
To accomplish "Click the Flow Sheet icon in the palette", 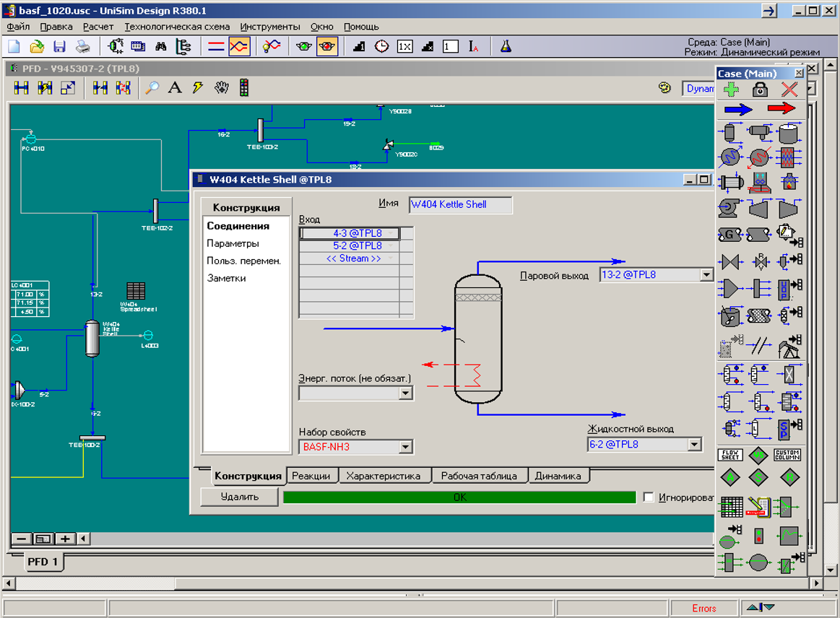I will [730, 456].
